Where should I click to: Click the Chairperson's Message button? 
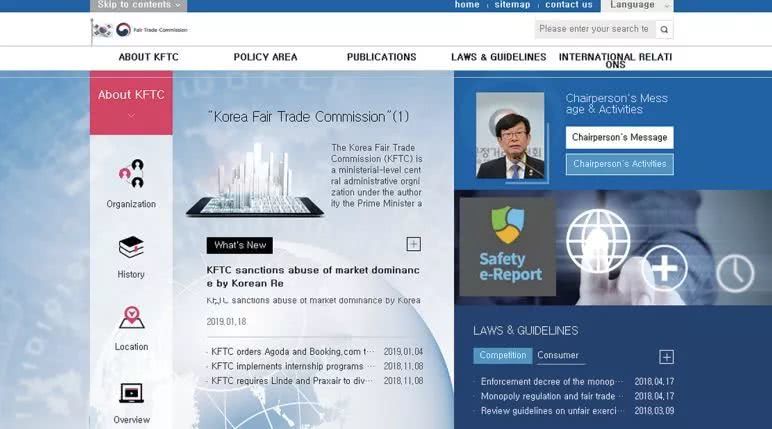tap(619, 137)
